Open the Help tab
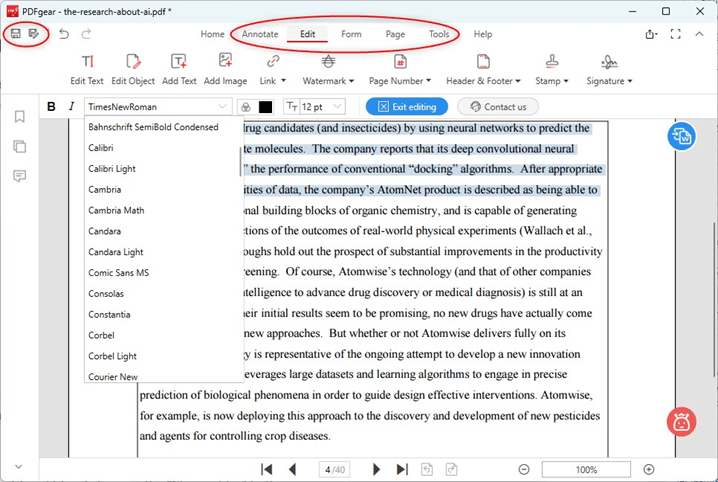Image resolution: width=718 pixels, height=482 pixels. (x=483, y=34)
